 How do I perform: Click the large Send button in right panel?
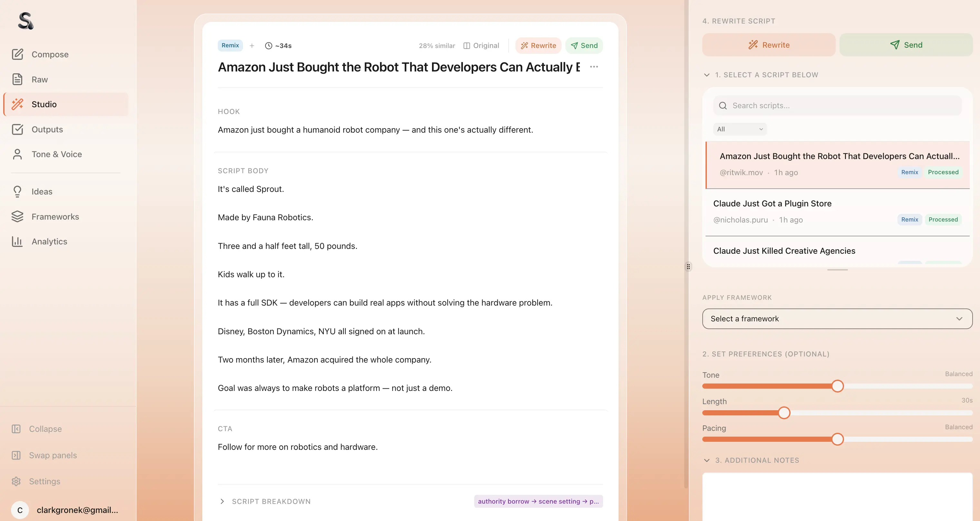pos(906,45)
